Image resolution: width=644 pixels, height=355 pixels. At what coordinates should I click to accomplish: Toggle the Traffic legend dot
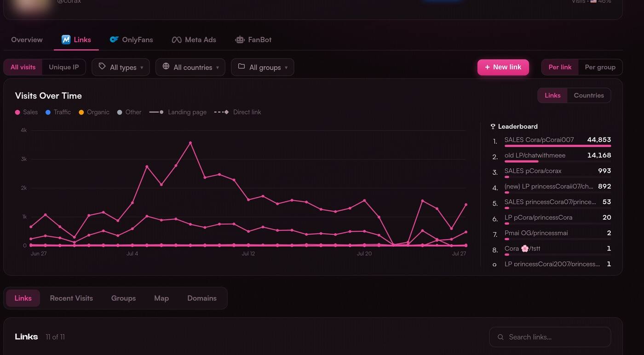coord(48,112)
